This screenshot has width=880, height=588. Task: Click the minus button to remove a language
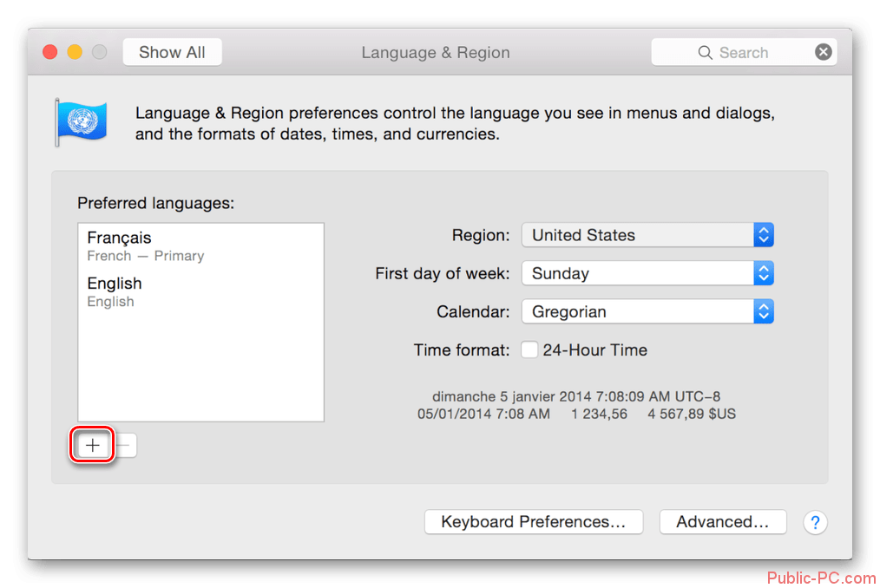point(125,446)
